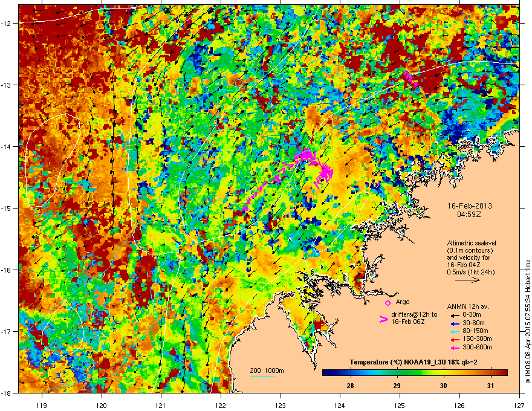Click the 'Altimetric sealevel' legend text
The image size is (532, 411).
472,243
